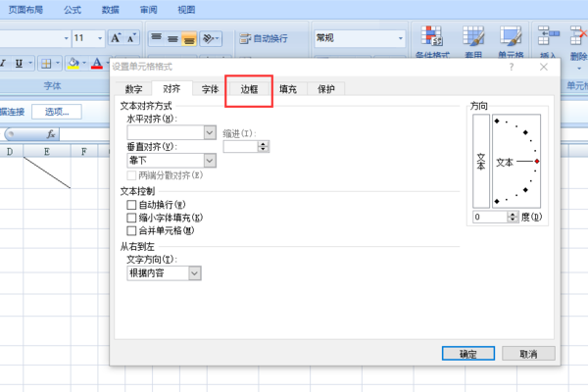Apply bottom vertical alignment in ribbon
Image resolution: width=588 pixels, height=392 pixels.
(189, 38)
